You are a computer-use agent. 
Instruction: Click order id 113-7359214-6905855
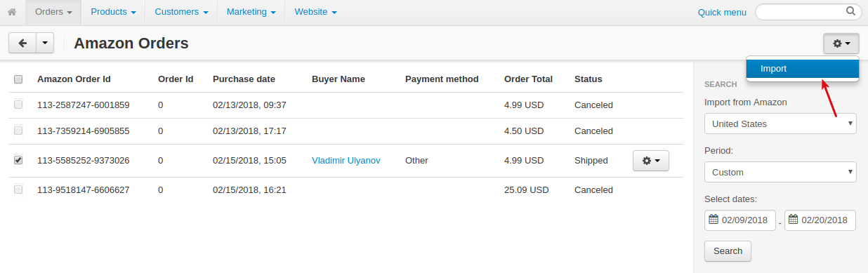click(x=84, y=131)
